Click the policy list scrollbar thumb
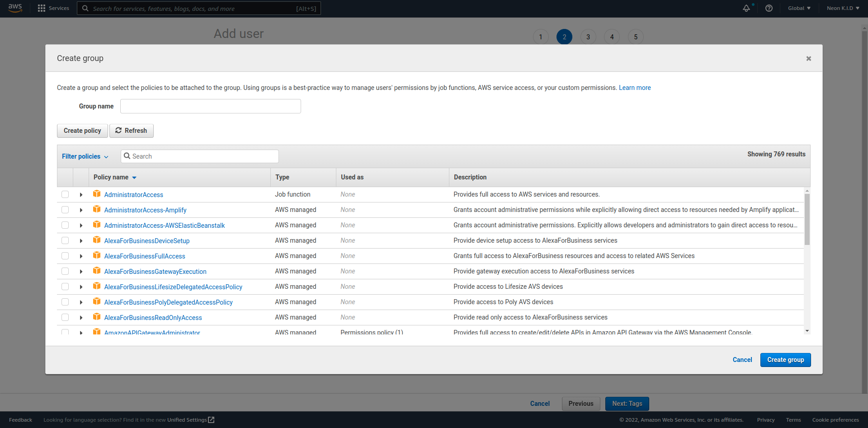The image size is (868, 428). pyautogui.click(x=807, y=219)
